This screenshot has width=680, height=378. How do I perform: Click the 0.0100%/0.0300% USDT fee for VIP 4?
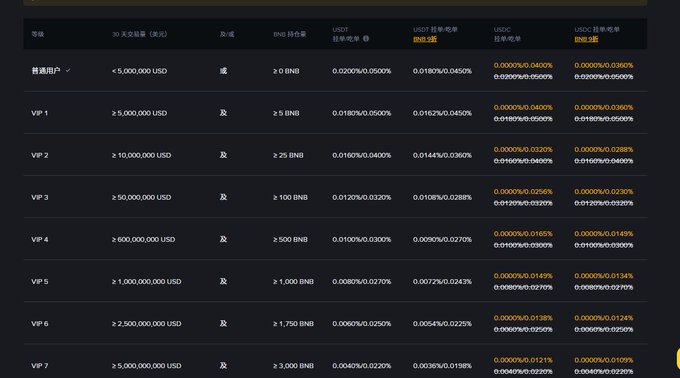[x=362, y=239]
